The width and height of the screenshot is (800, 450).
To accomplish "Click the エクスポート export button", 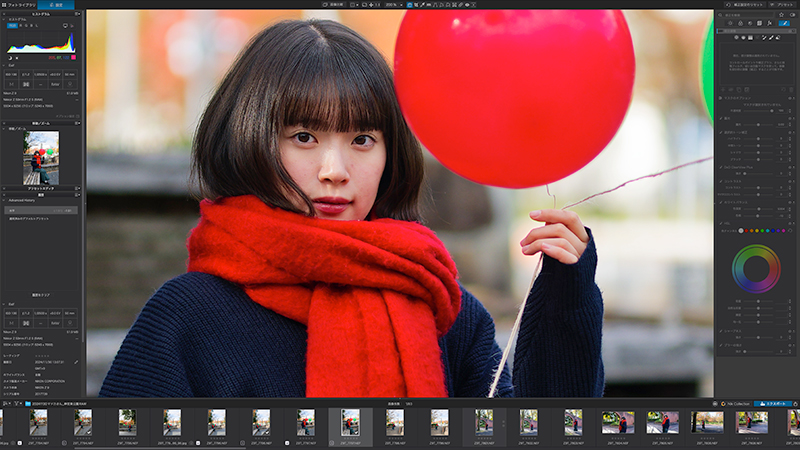I will (x=772, y=404).
